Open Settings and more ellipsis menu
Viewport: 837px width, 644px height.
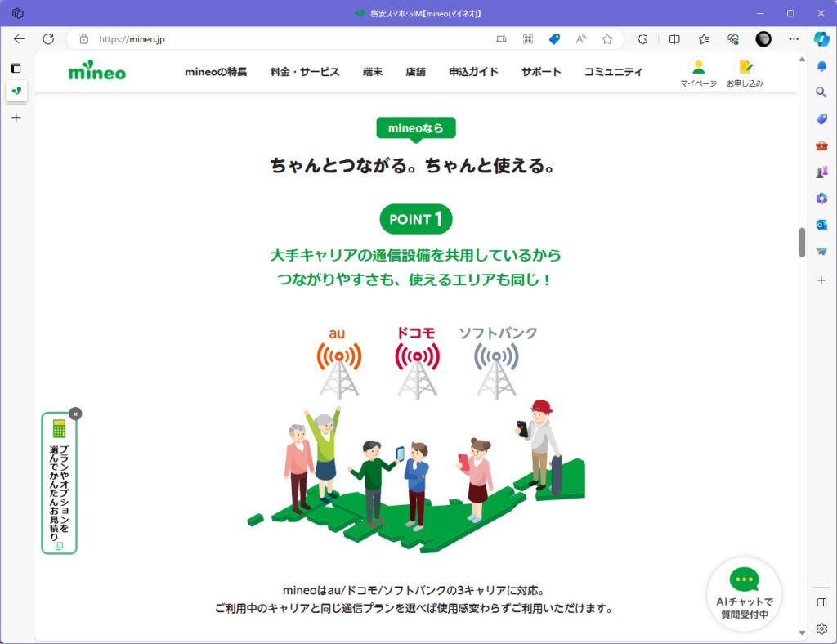[x=794, y=39]
